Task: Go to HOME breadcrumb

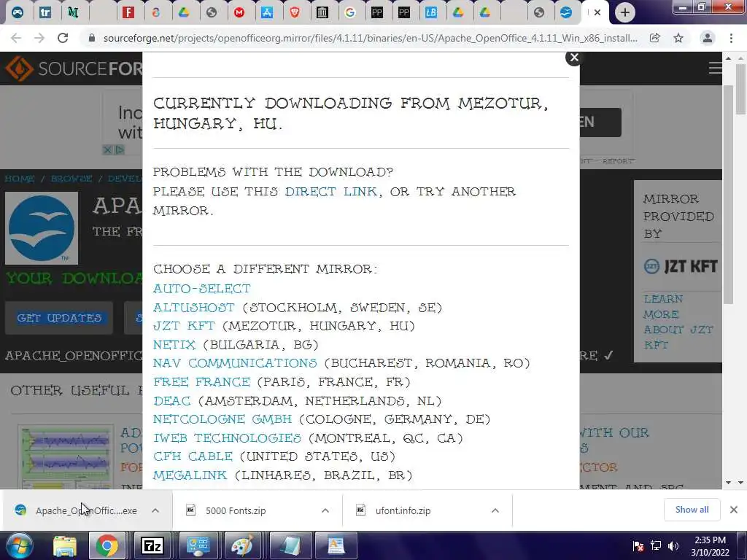Action: click(20, 179)
